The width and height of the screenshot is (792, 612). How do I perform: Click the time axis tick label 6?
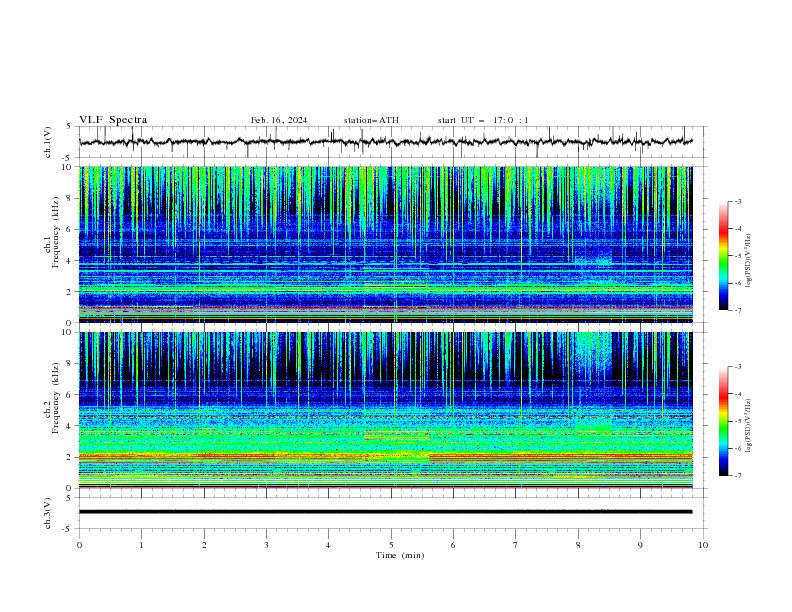[453, 545]
